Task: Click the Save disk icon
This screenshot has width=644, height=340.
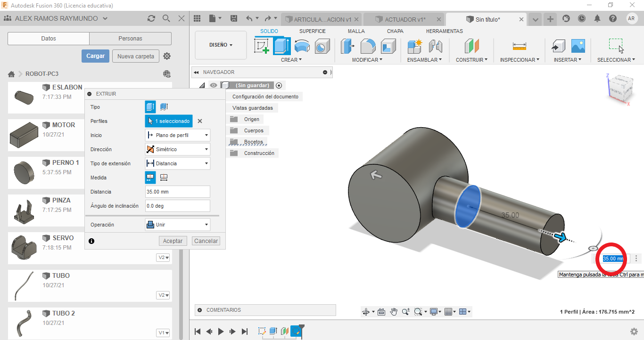Action: 233,19
